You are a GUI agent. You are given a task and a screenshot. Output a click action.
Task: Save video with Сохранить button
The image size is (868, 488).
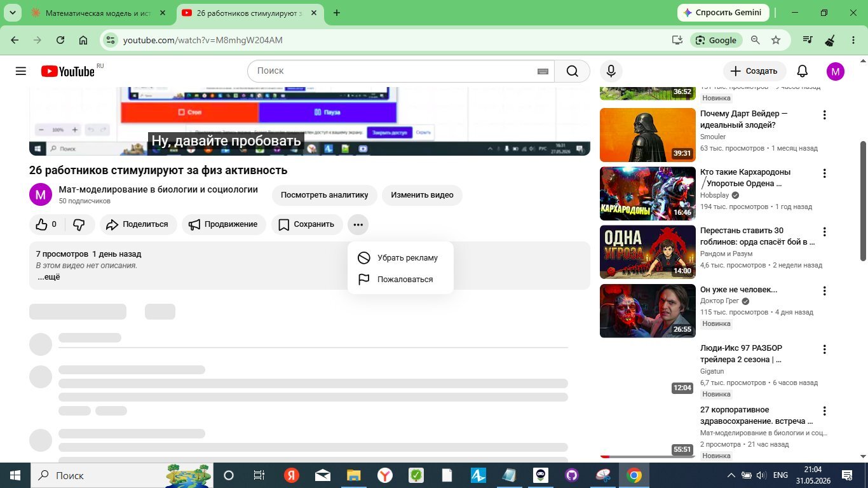point(307,224)
